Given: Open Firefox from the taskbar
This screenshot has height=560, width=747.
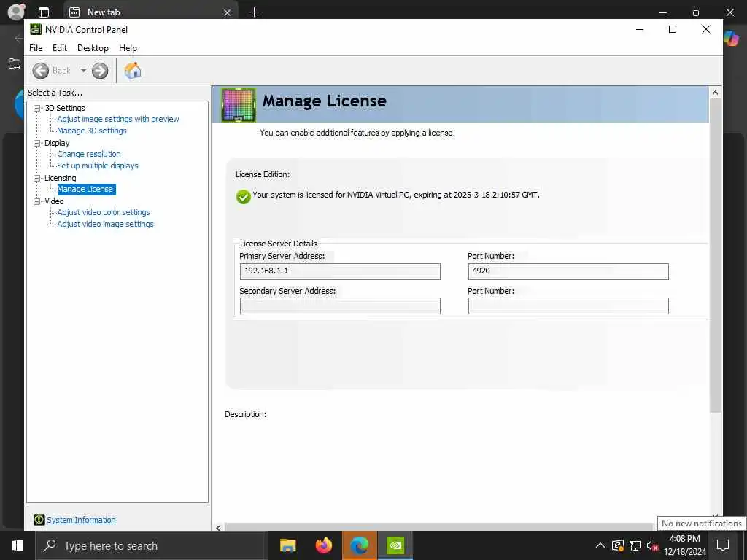Looking at the screenshot, I should [324, 545].
